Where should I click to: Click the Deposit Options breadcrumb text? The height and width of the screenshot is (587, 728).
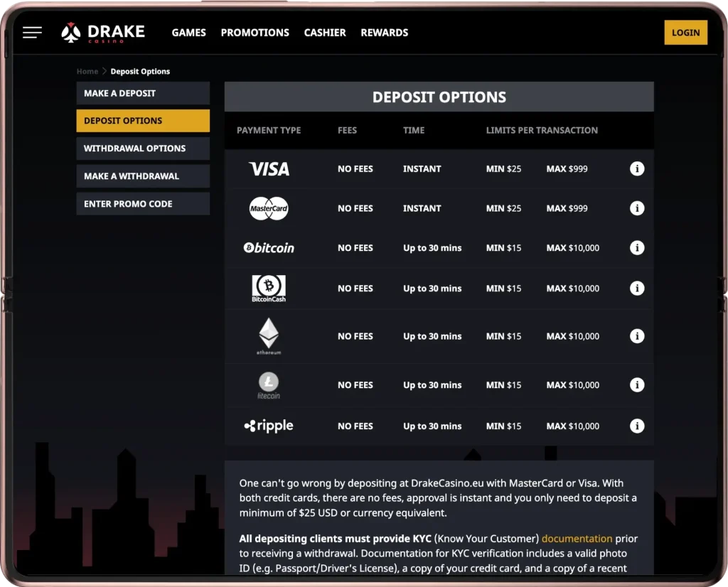coord(140,71)
